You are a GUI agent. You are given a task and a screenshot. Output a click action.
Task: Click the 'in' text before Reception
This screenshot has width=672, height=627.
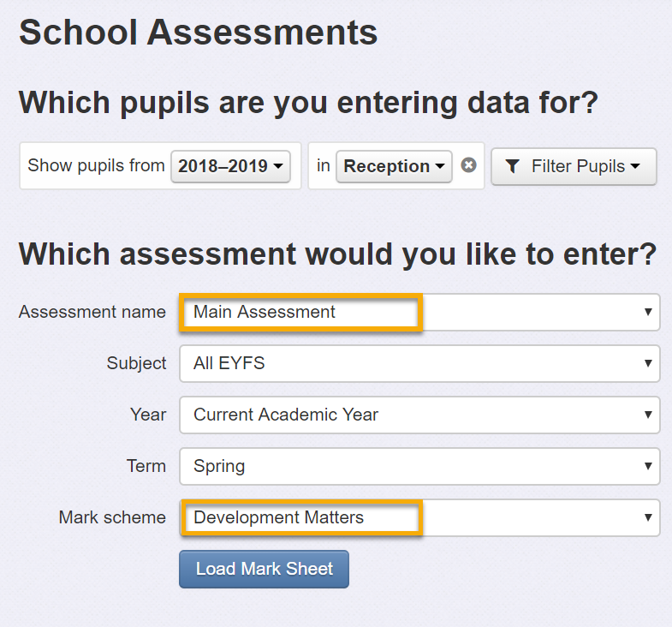point(323,165)
